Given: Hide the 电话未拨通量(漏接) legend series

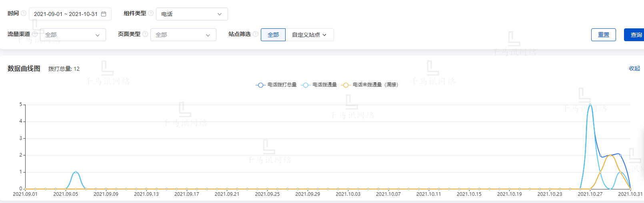Looking at the screenshot, I should [x=370, y=85].
